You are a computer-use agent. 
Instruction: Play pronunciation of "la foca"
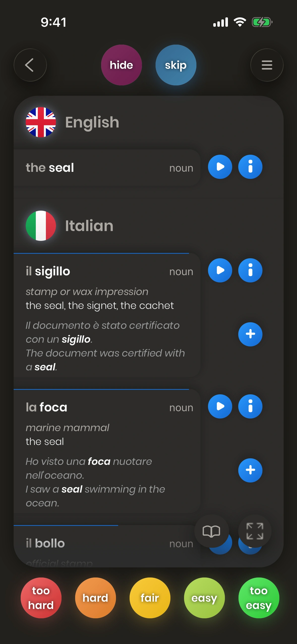coord(220,406)
